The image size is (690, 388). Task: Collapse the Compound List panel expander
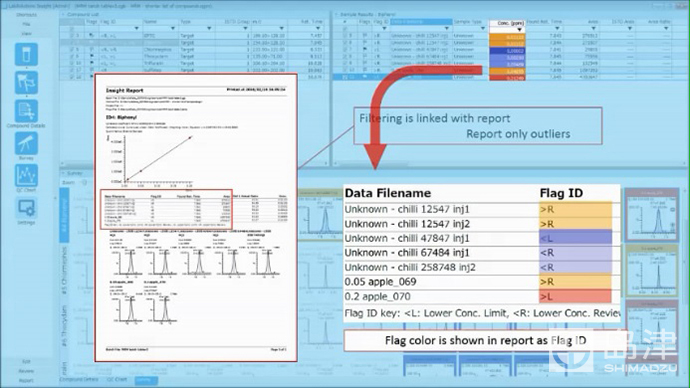click(x=63, y=15)
